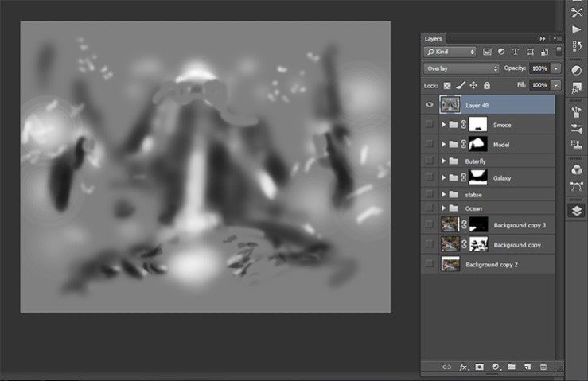
Task: Show the Model group visibility box
Action: [x=430, y=144]
